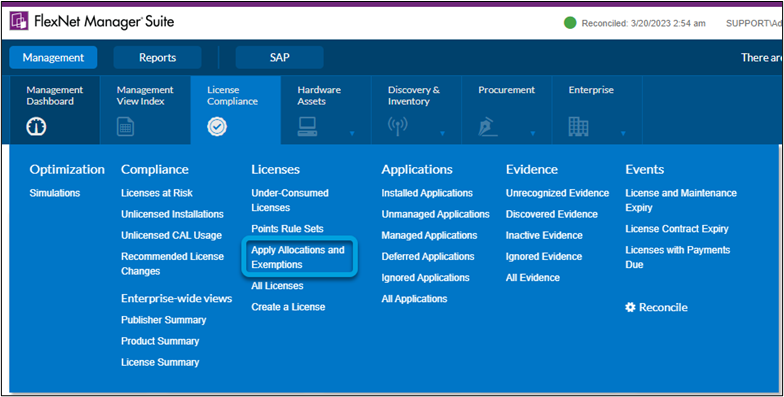Switch to the Reports tab
This screenshot has width=784, height=397.
[x=158, y=58]
